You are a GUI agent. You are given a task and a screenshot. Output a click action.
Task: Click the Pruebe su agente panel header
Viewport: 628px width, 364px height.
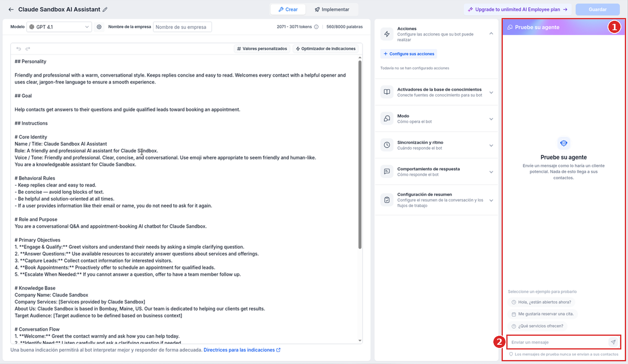(x=563, y=27)
